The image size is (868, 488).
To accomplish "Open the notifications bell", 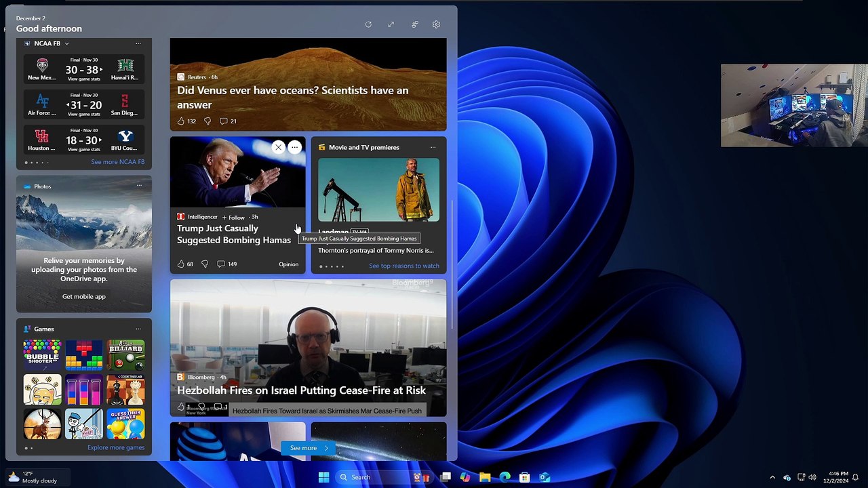I will point(856,477).
